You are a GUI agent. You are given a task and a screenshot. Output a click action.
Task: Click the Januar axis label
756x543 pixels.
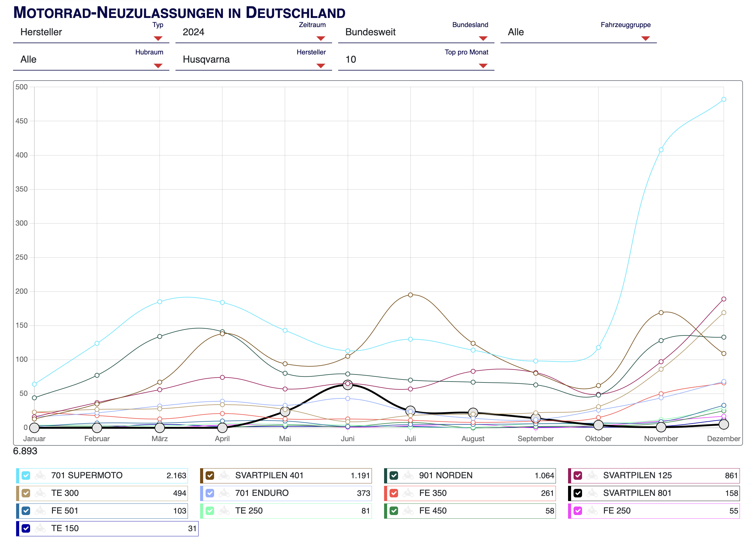(x=34, y=439)
